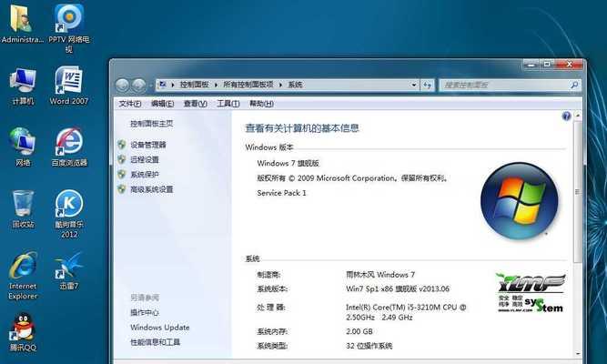This screenshot has width=607, height=364.
Task: Click the shield icon beside 设备管理器
Action: [x=122, y=145]
